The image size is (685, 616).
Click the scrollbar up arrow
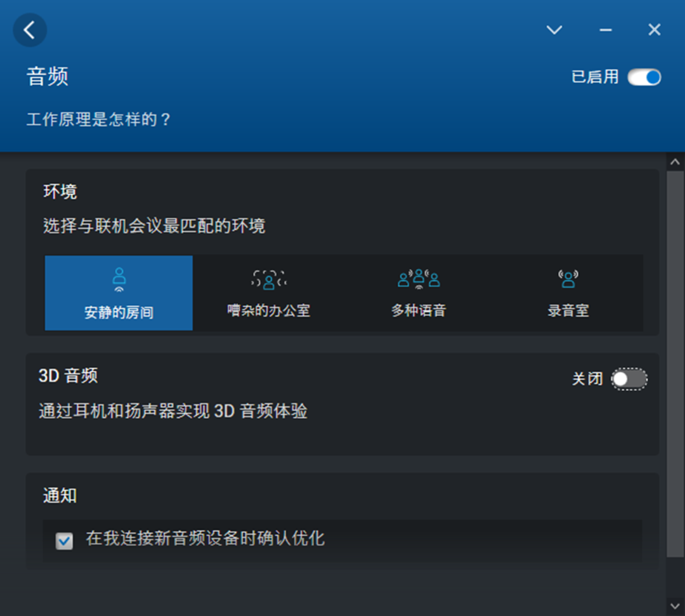tap(675, 161)
